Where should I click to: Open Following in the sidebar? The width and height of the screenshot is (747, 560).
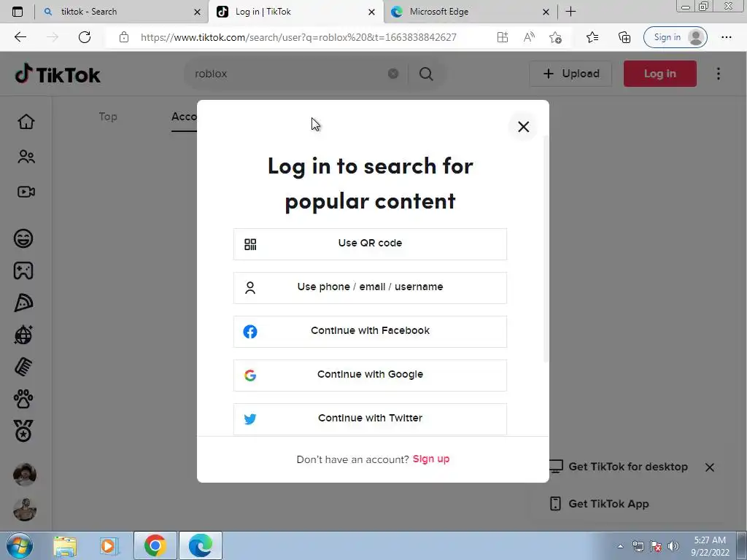coord(26,157)
